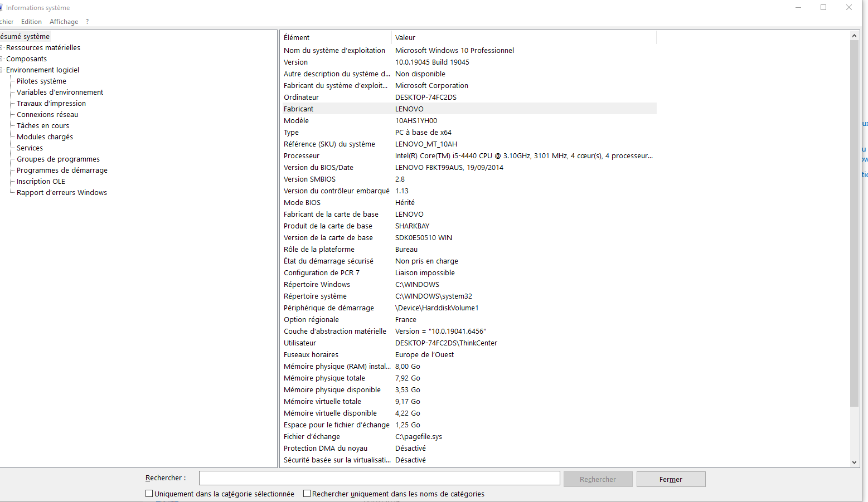Select Travaux d'impression in the tree
Image resolution: width=868 pixels, height=502 pixels.
(51, 104)
